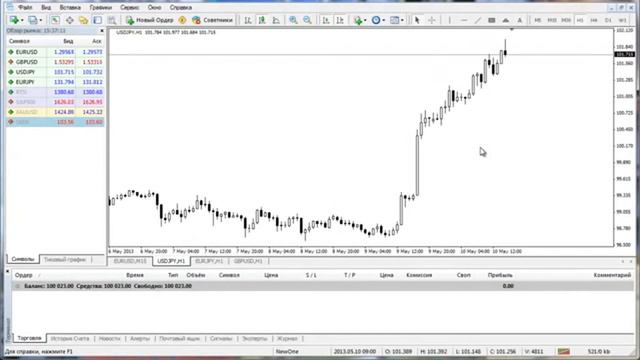Switch chart to candlesticks view
The width and height of the screenshot is (640, 360).
click(x=262, y=20)
